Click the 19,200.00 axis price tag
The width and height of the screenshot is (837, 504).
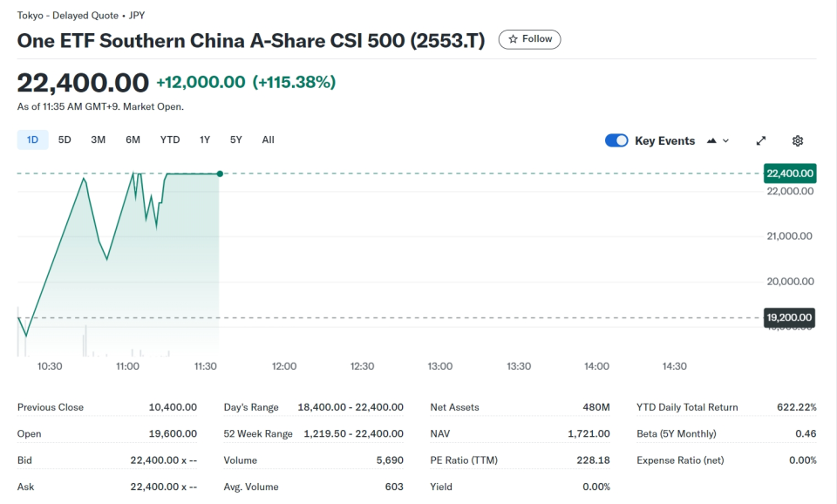pos(789,317)
